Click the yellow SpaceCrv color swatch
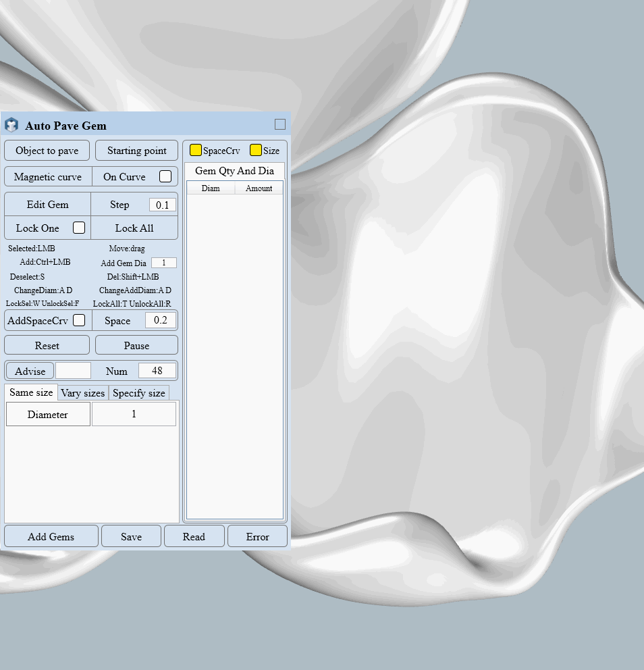644x670 pixels. coord(196,151)
